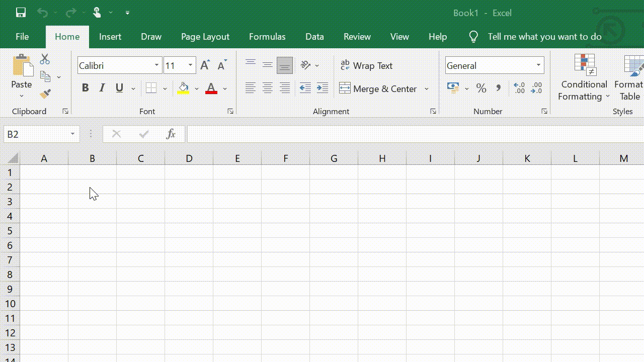Apply Percent Style icon
Screen dimensions: 644x362
[481, 88]
